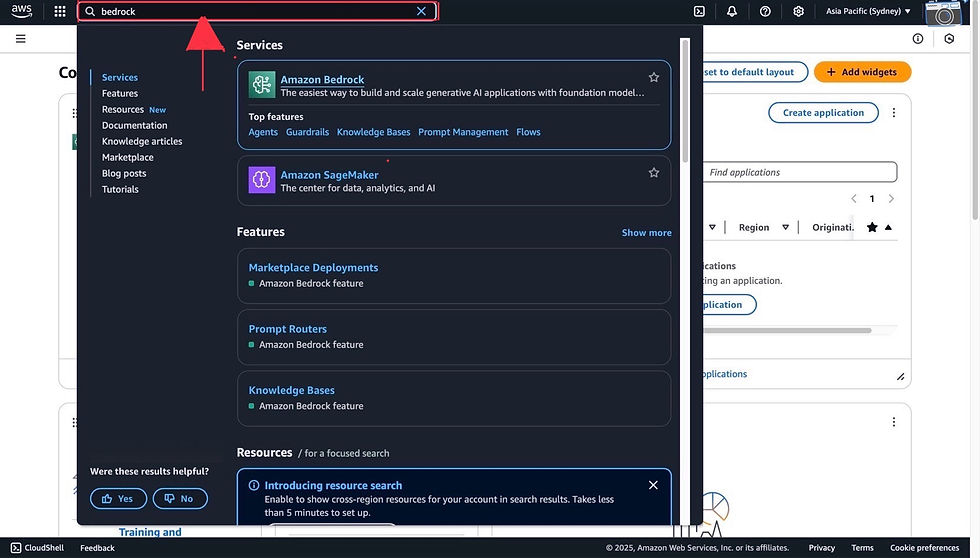The height and width of the screenshot is (558, 980).
Task: Open Marketplace Deployments feature
Action: 313,267
